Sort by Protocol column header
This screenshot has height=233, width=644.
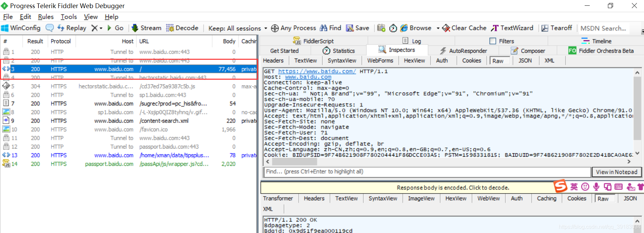(x=61, y=41)
